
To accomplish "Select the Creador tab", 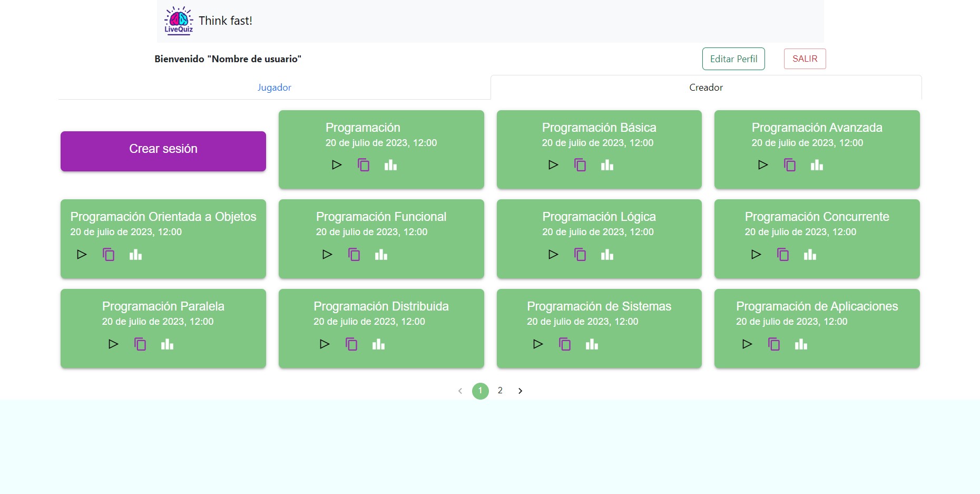I will click(705, 88).
